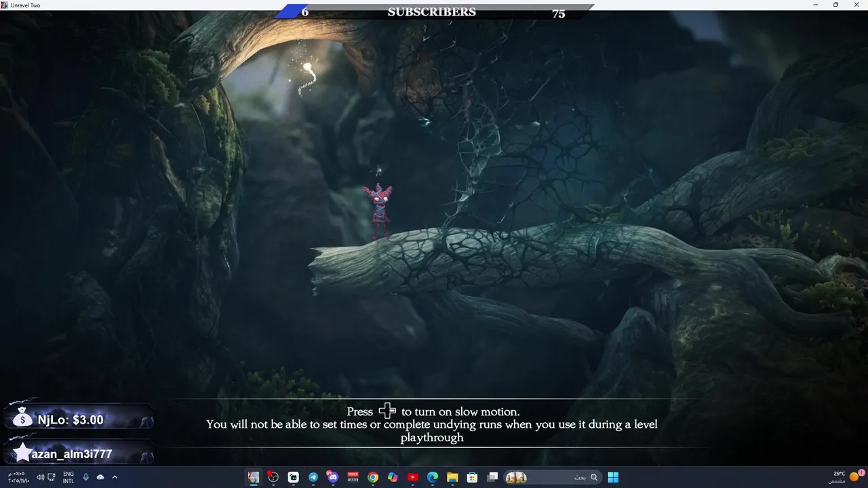
Task: Switch the ENG INTL input language
Action: click(68, 477)
